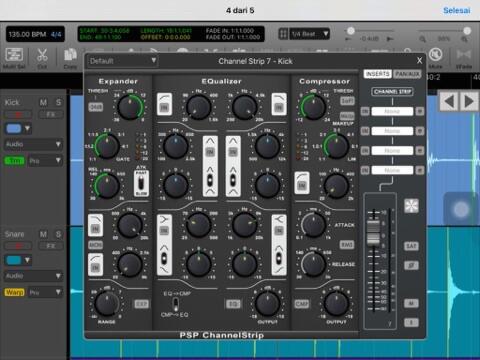480x360 pixels.
Task: Click the expander threshold knob
Action: [130, 107]
